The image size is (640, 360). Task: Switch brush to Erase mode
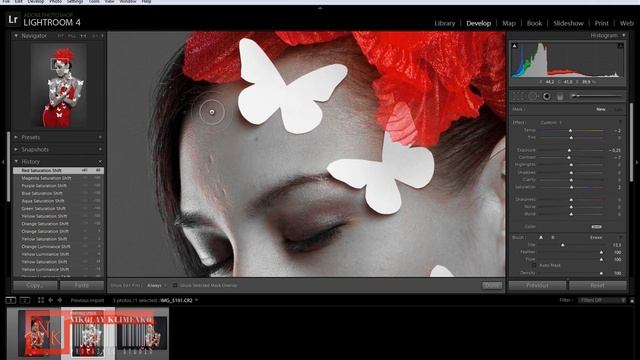pos(596,237)
